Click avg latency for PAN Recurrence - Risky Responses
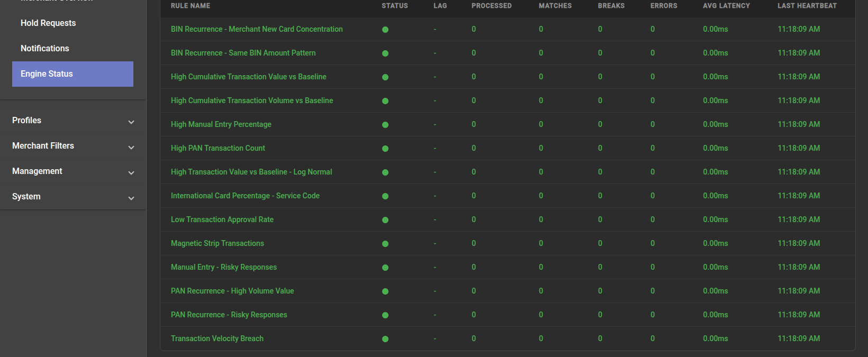Screen dimensions: 868x357 point(716,315)
